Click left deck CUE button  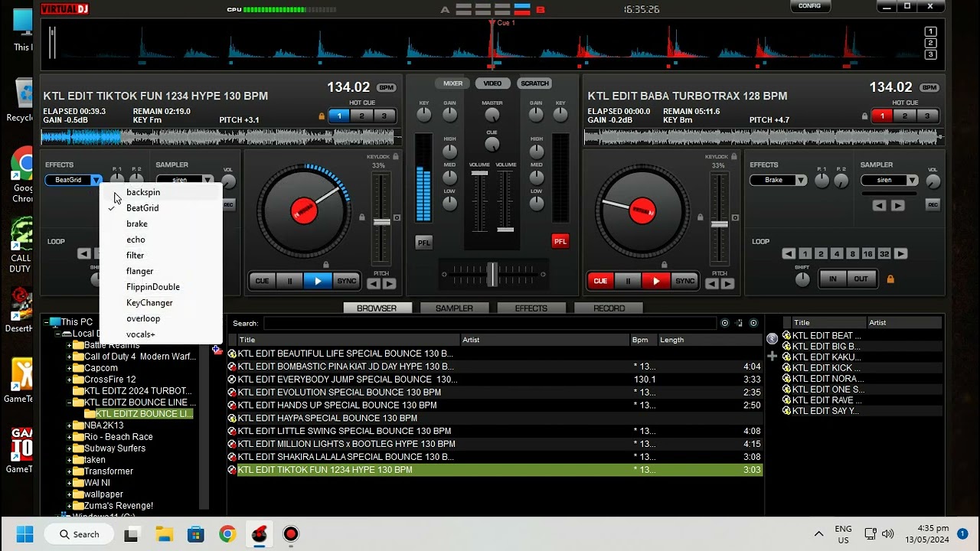click(x=262, y=281)
